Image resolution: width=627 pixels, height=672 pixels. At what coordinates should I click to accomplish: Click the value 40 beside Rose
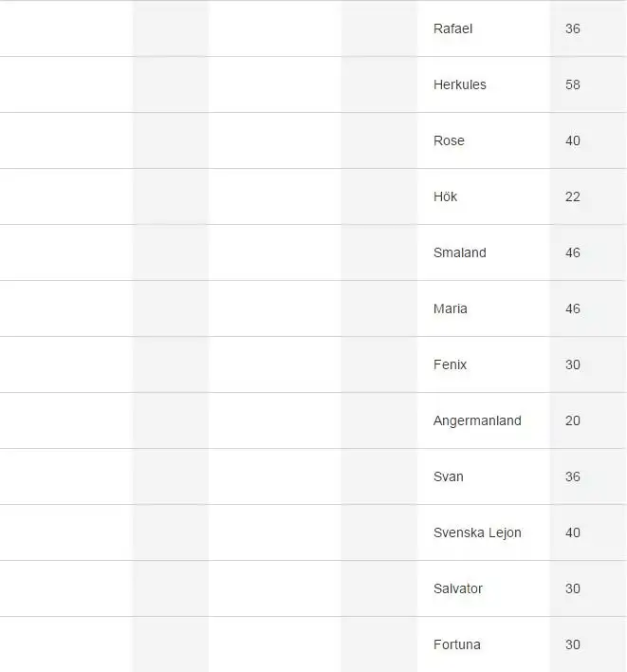click(572, 140)
